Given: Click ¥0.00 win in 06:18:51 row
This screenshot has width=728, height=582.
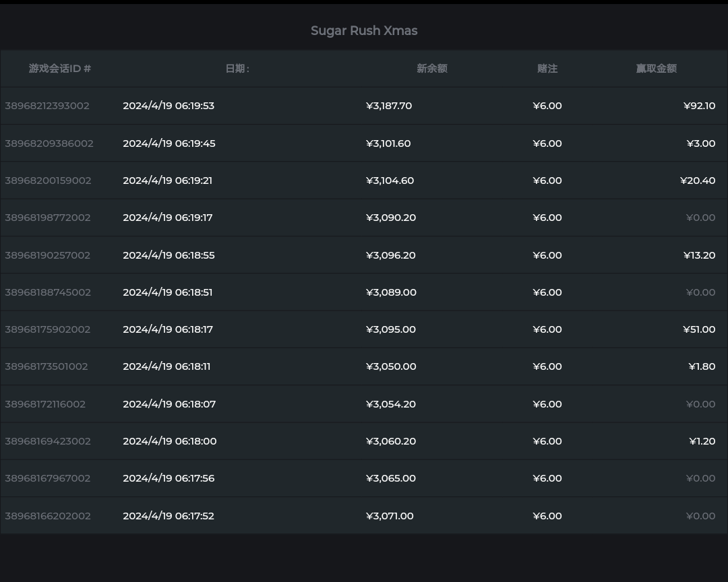Looking at the screenshot, I should (x=700, y=292).
